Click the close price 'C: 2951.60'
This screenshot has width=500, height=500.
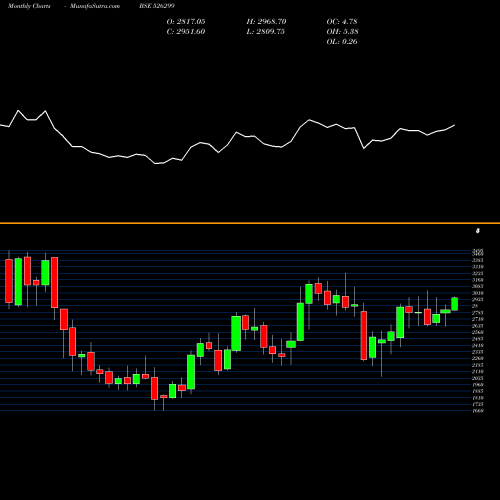(x=186, y=32)
